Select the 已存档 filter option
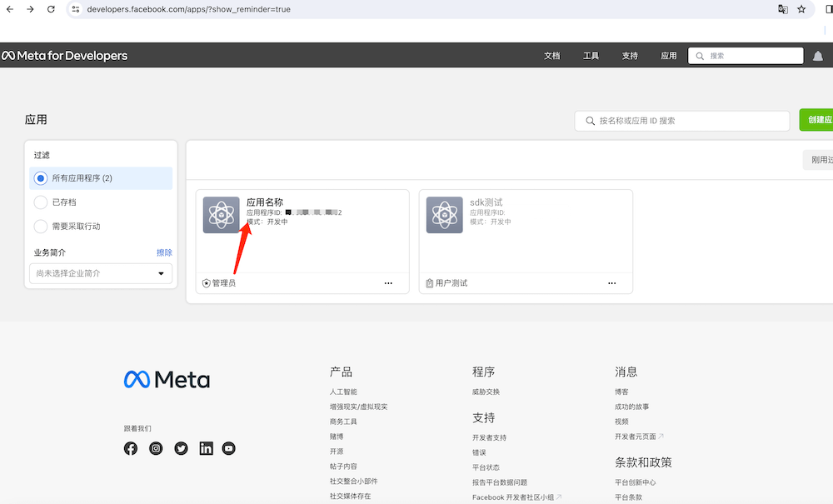 (x=40, y=202)
